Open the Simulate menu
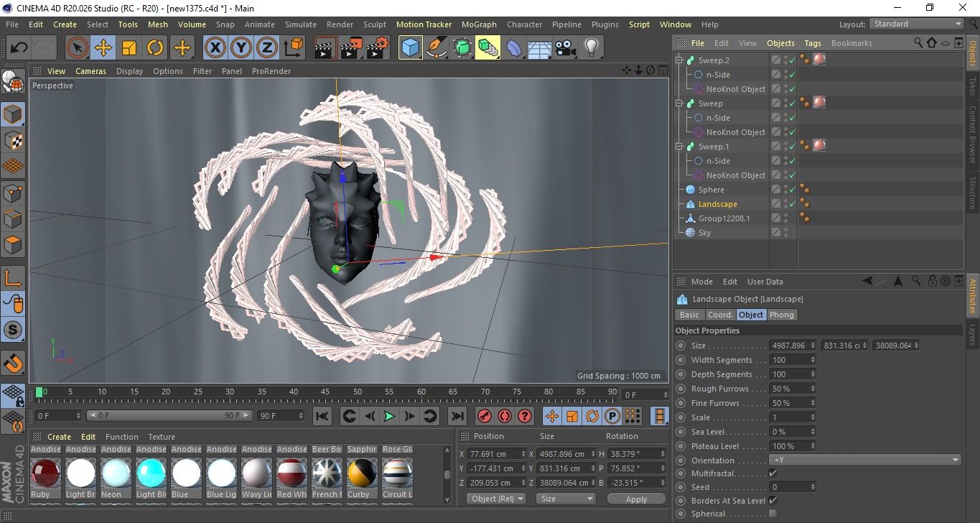 click(x=300, y=24)
